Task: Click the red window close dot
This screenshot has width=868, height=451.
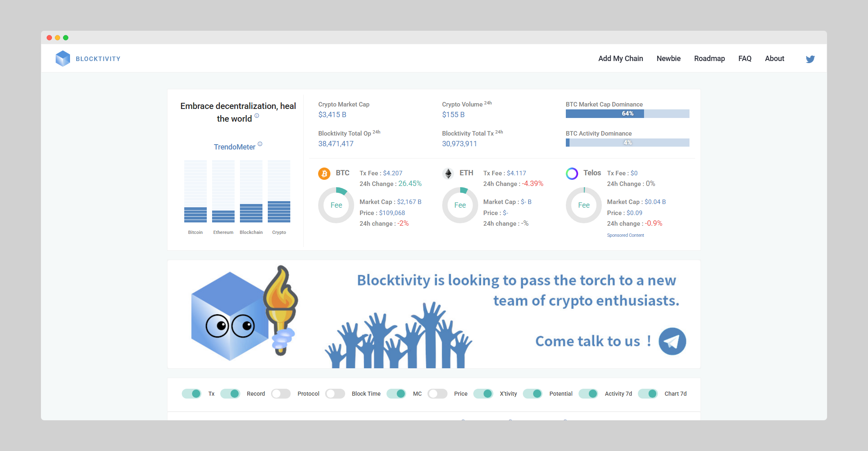Action: pyautogui.click(x=49, y=38)
